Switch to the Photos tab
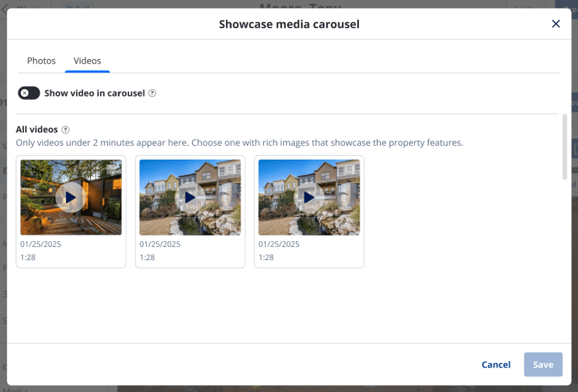The width and height of the screenshot is (578, 392). (x=41, y=61)
